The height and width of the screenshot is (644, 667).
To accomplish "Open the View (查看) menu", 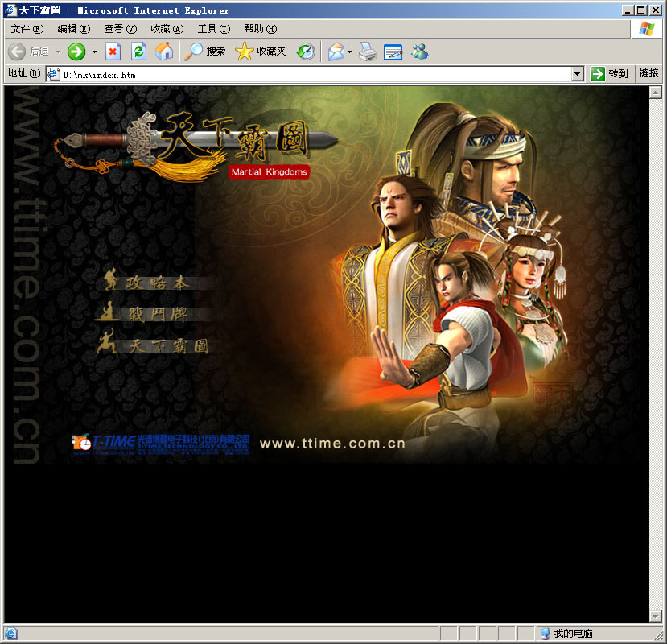I will [121, 28].
